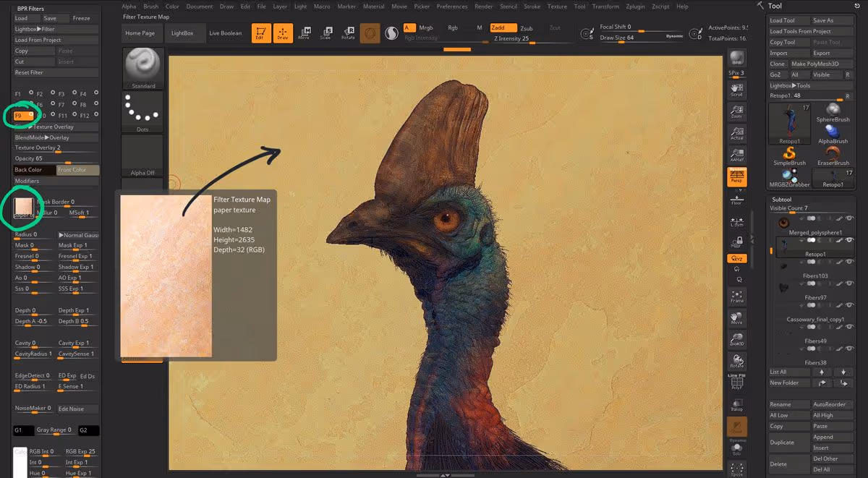The width and height of the screenshot is (868, 478).
Task: Open the Dots stroke selector
Action: tap(143, 112)
